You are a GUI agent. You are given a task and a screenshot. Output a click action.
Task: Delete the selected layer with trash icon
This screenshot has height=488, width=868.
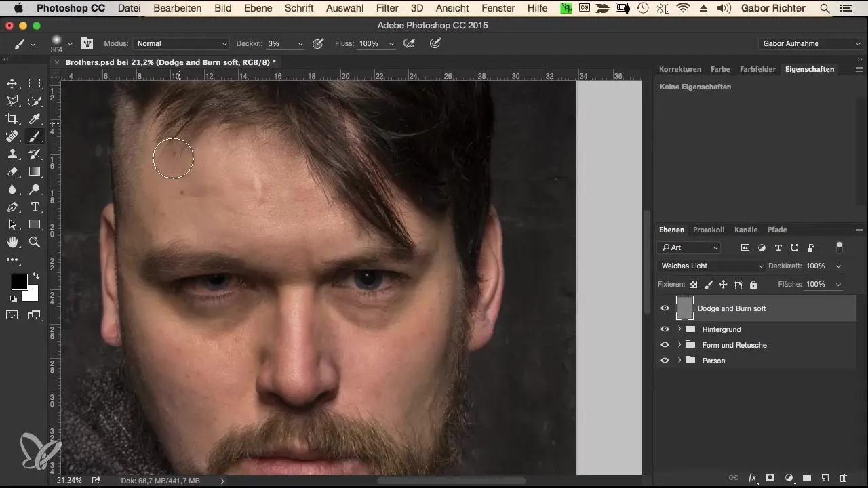[x=843, y=478]
